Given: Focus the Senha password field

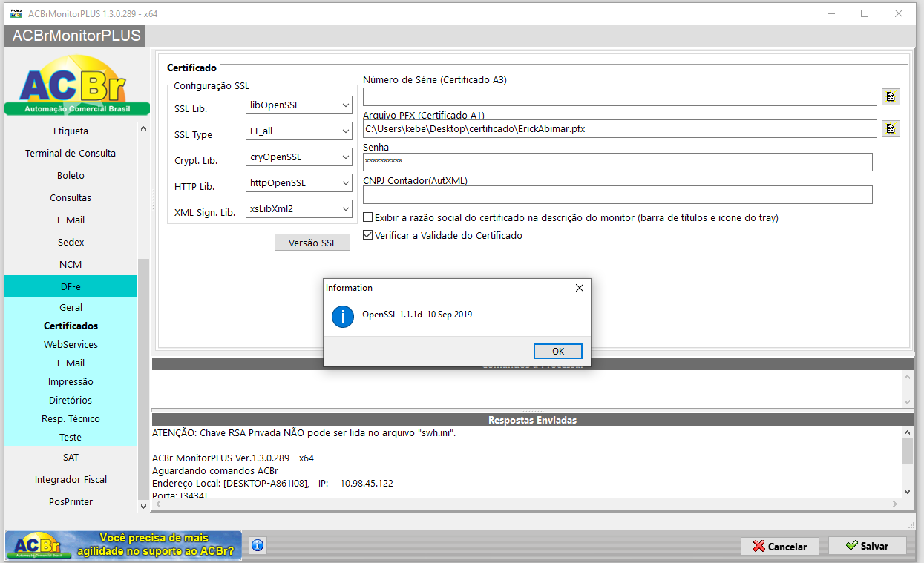Looking at the screenshot, I should (617, 162).
